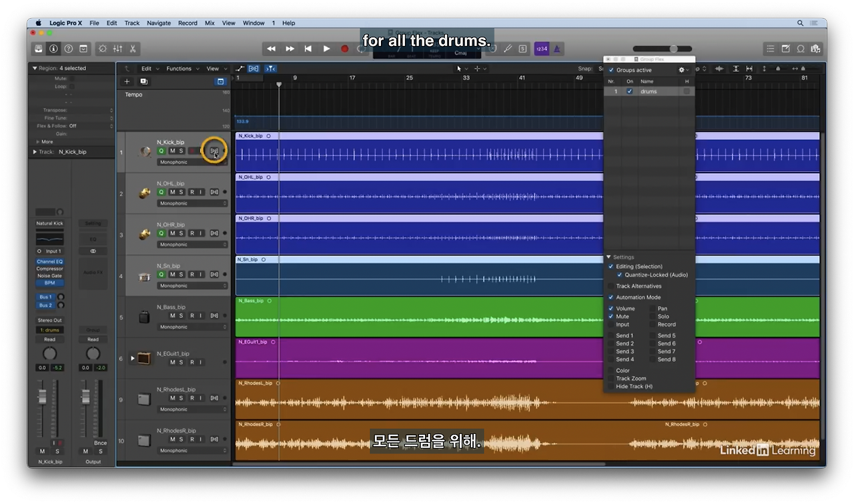This screenshot has width=854, height=504.
Task: Uncheck the Groups active checkbox
Action: point(611,70)
